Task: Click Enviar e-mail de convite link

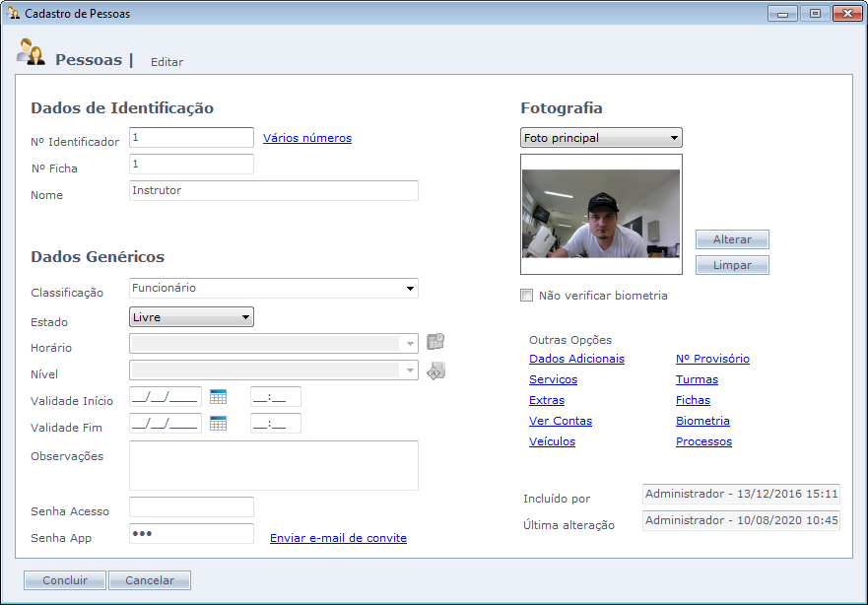Action: point(338,538)
